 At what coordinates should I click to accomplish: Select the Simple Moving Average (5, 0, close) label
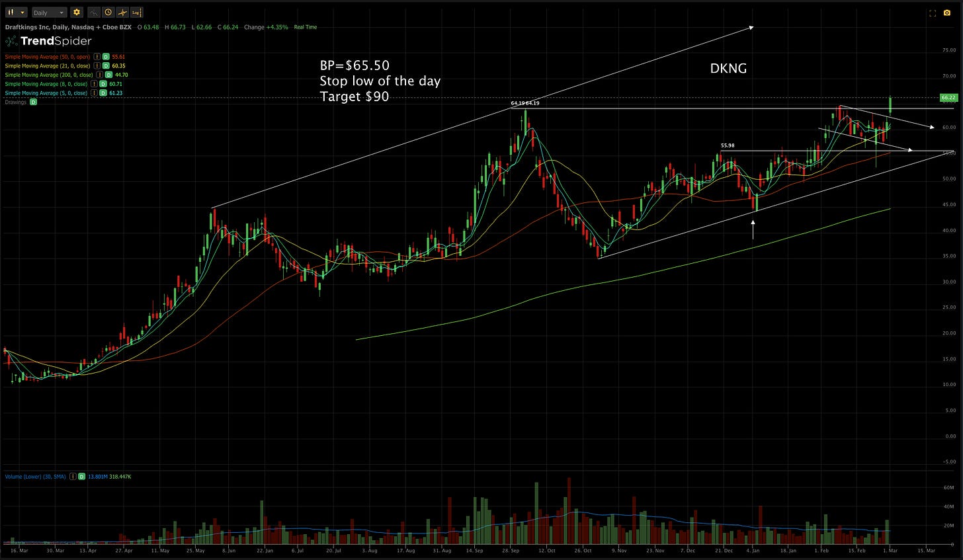(46, 93)
